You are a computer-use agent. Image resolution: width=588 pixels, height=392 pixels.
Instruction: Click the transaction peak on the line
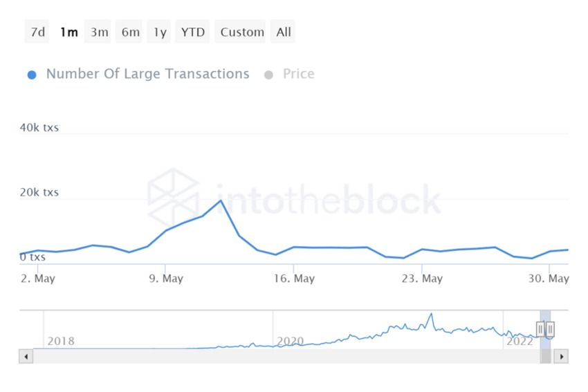(x=221, y=200)
